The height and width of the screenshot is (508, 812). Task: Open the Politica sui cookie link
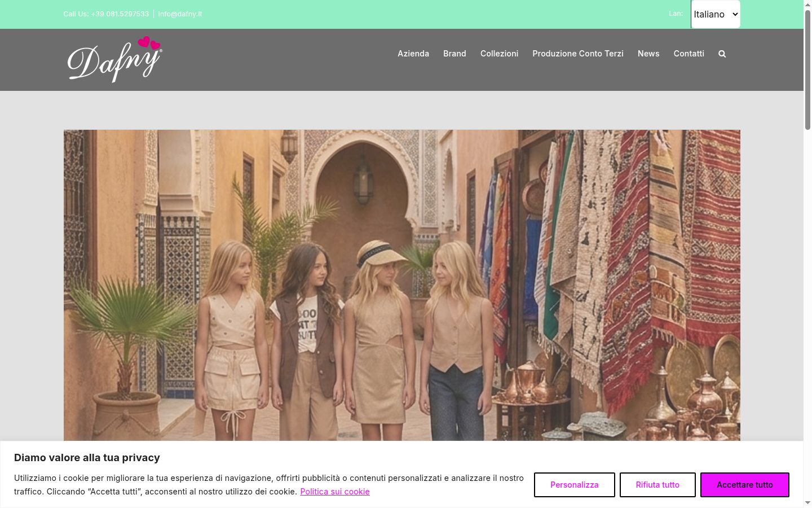335,492
